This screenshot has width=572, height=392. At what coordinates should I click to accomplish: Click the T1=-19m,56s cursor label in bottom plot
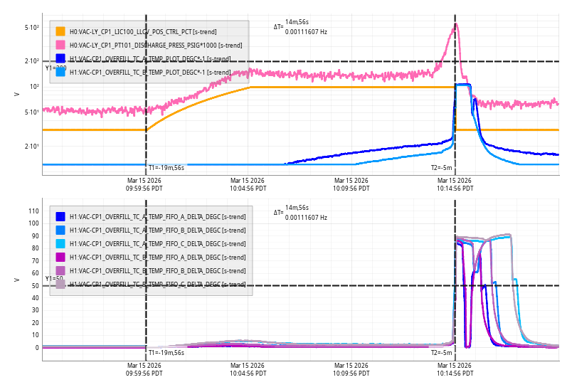pyautogui.click(x=166, y=353)
